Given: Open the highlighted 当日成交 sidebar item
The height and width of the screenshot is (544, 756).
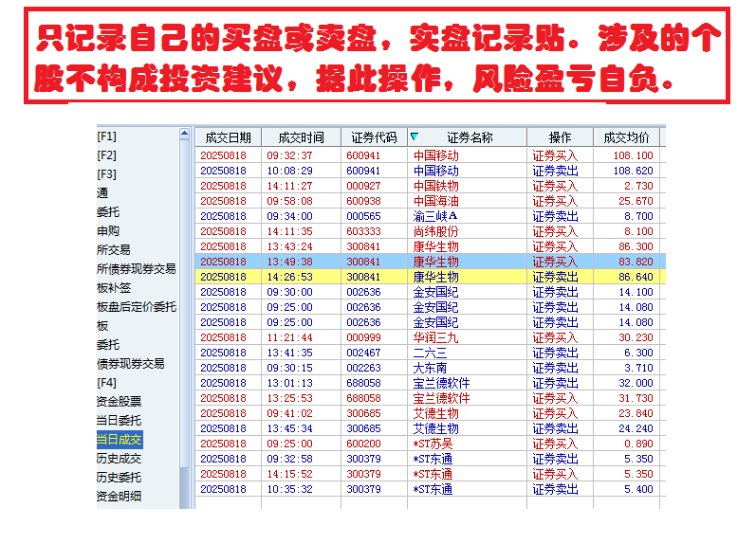Looking at the screenshot, I should 120,440.
